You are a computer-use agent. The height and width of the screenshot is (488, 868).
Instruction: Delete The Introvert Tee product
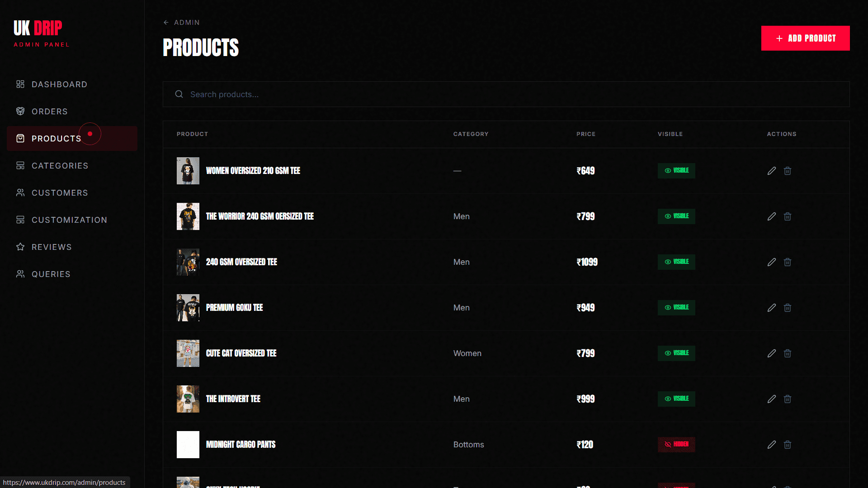(x=788, y=399)
